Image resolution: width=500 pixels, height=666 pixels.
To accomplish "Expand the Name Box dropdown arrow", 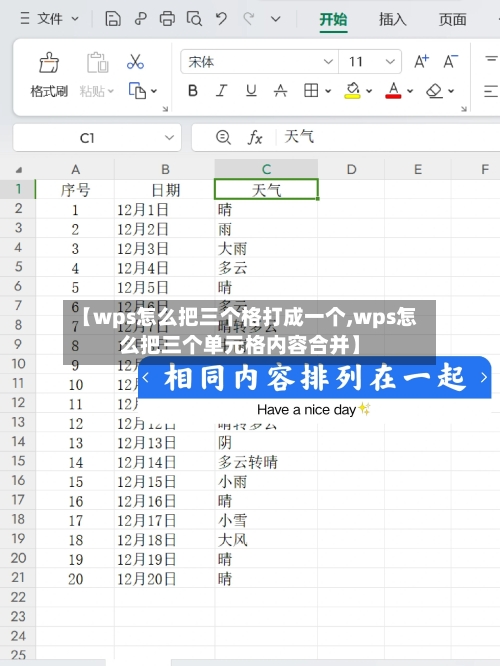I will (x=169, y=138).
